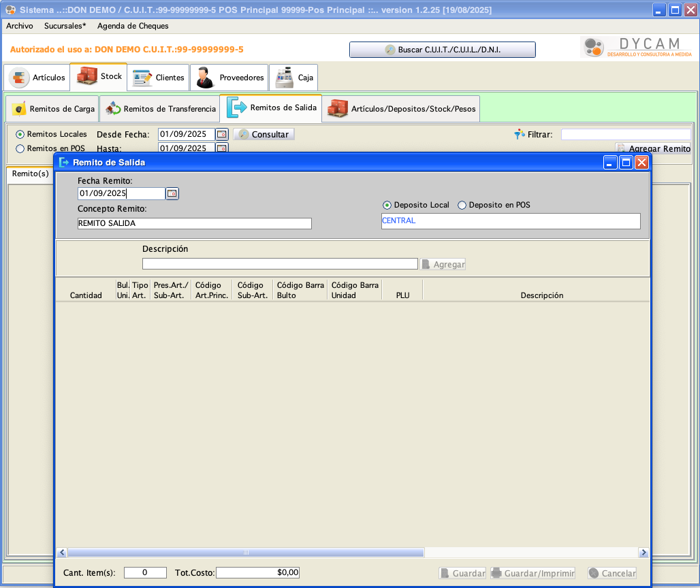Click the Filtrar funnel icon
This screenshot has height=588, width=700.
click(x=520, y=135)
